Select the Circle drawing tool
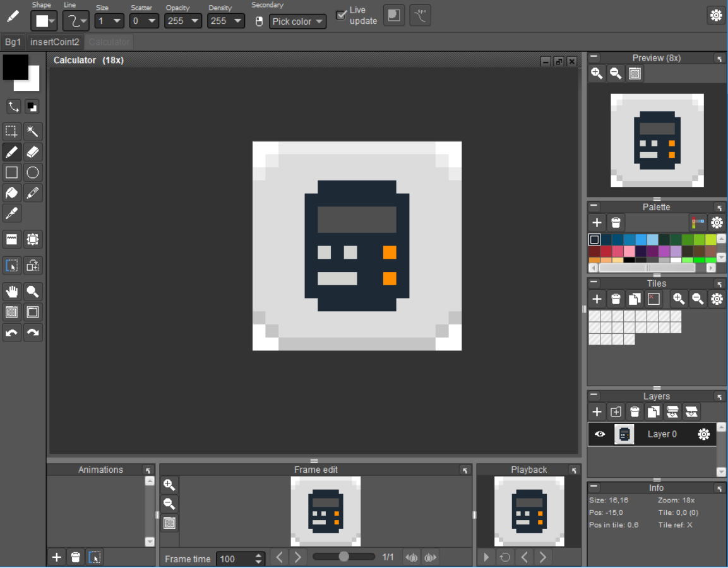The width and height of the screenshot is (728, 568). tap(33, 172)
